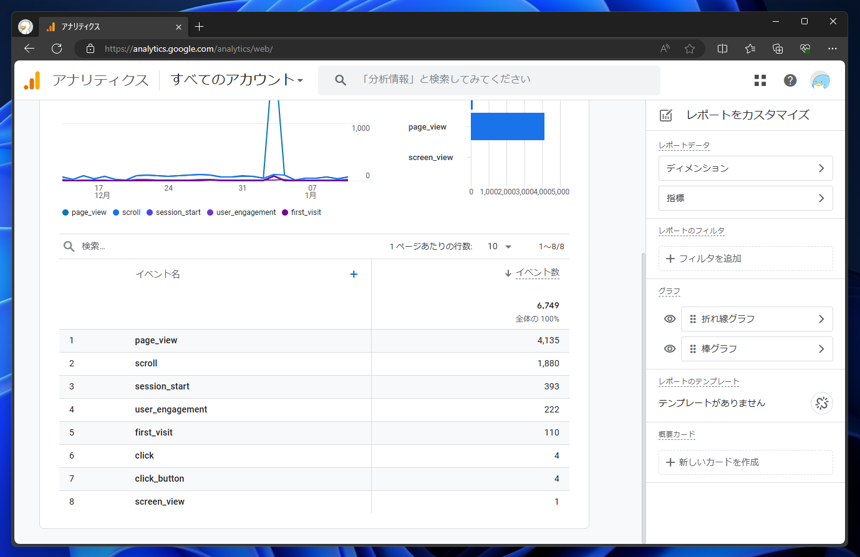Expand 折れ線グラフ settings chevron
Screen dimensions: 860x557
click(x=821, y=319)
